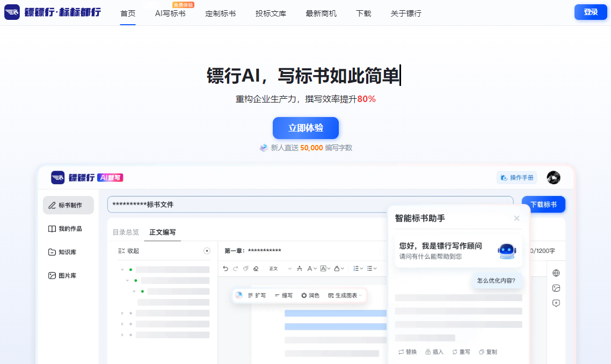Open 标书制作 from the left sidebar

point(68,205)
